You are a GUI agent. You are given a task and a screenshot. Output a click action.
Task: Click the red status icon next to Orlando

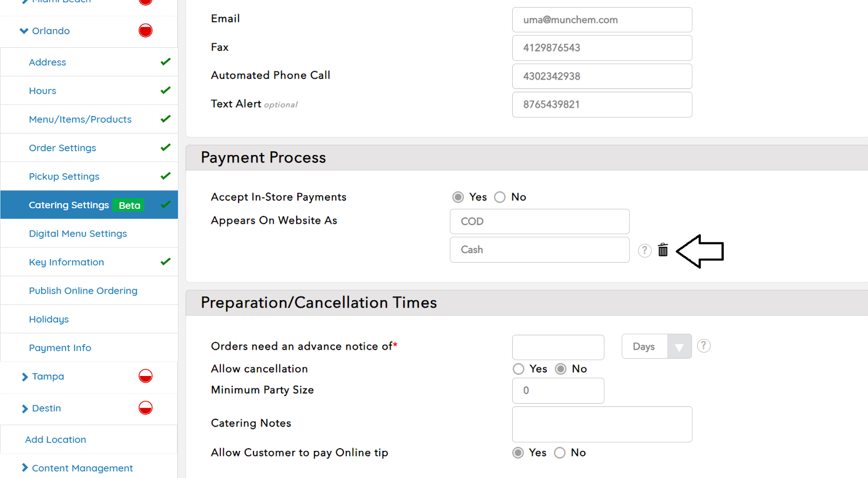[145, 30]
